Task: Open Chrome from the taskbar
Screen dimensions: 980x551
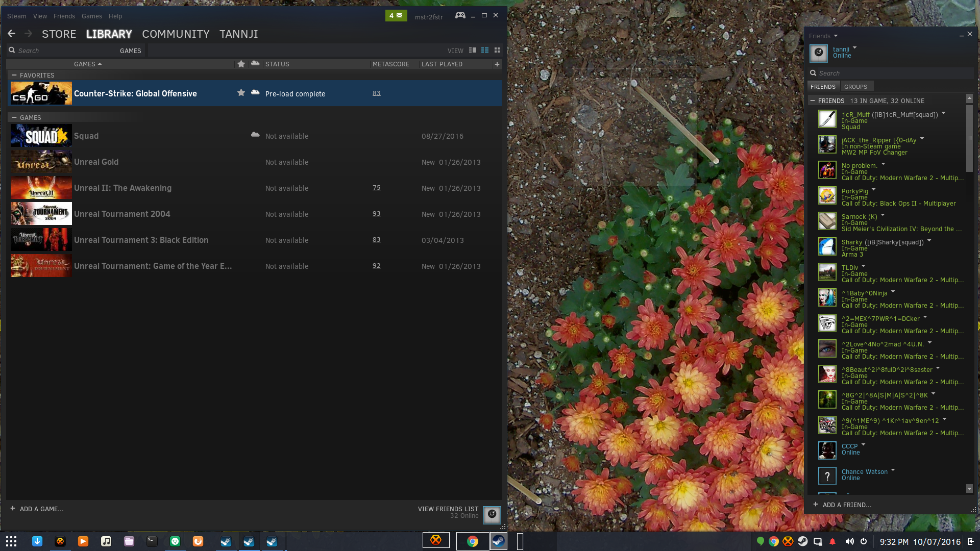Action: [473, 541]
